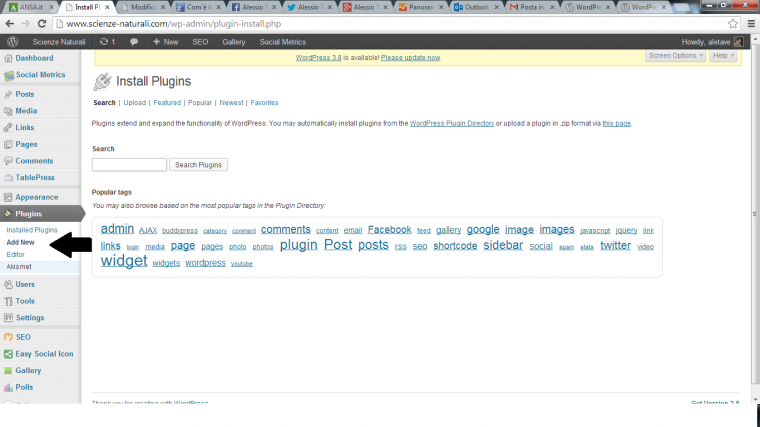Click the Pages icon in sidebar
This screenshot has height=427, width=760.
pyautogui.click(x=8, y=144)
